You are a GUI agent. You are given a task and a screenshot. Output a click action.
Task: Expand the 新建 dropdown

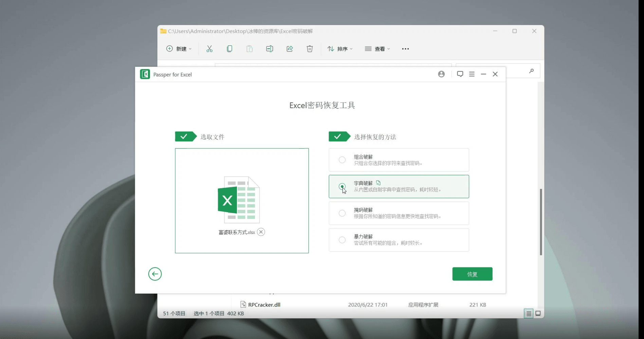click(179, 49)
